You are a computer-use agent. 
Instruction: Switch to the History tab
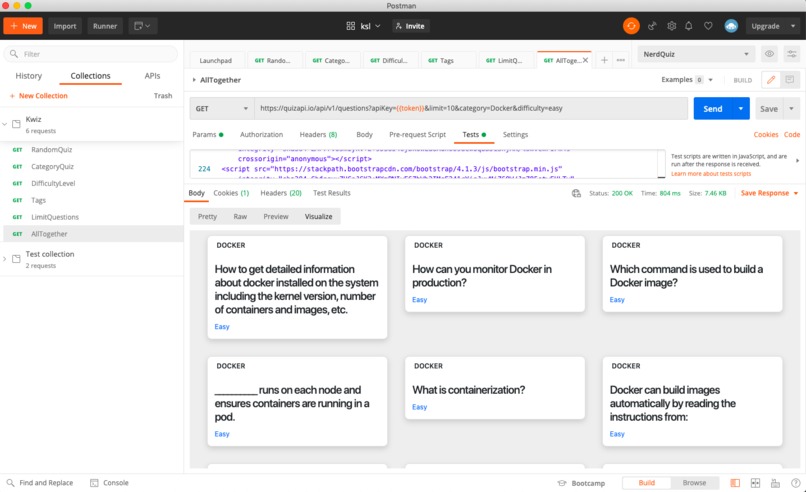coord(28,76)
